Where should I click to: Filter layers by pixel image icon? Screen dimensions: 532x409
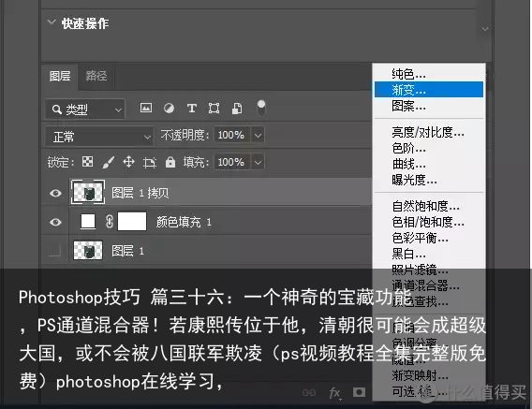click(x=146, y=108)
